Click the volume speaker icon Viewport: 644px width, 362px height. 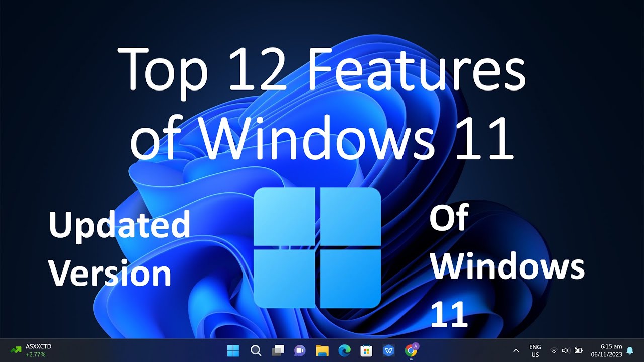pos(566,350)
